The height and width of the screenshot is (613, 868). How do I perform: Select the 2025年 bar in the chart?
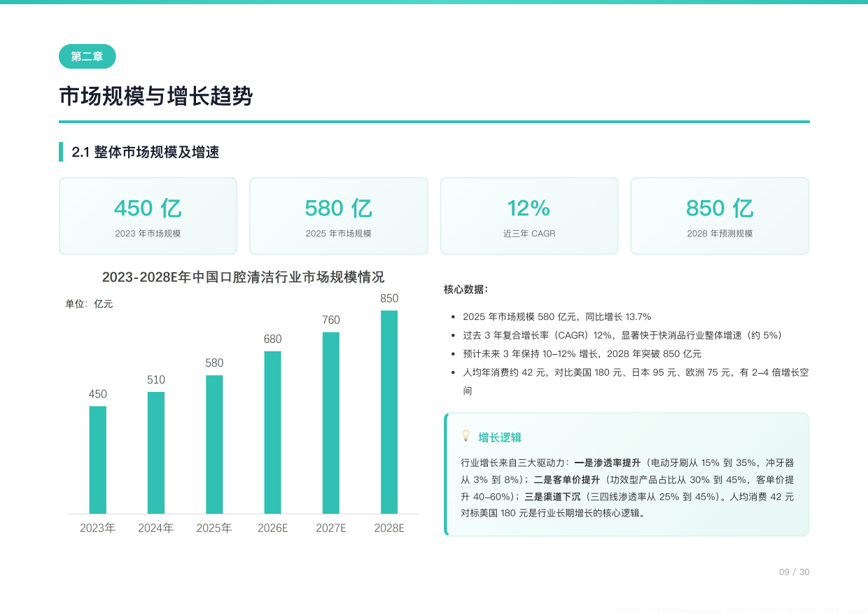(214, 444)
